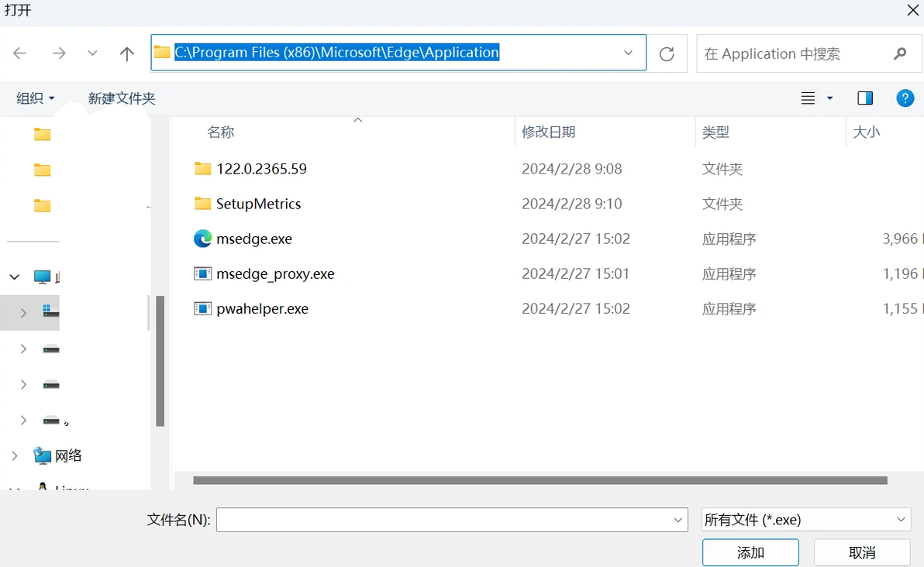This screenshot has width=924, height=567.
Task: Click the search magnifier icon
Action: coord(900,53)
